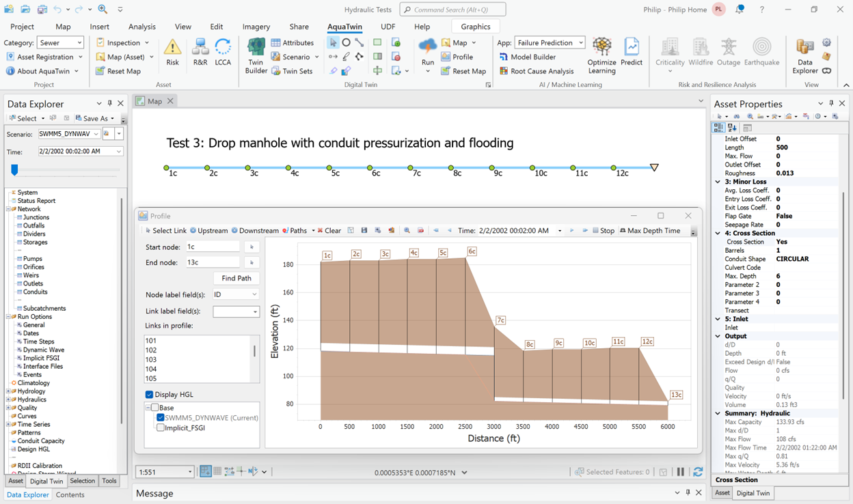
Task: Expand the Node label field ID dropdown
Action: pyautogui.click(x=236, y=294)
